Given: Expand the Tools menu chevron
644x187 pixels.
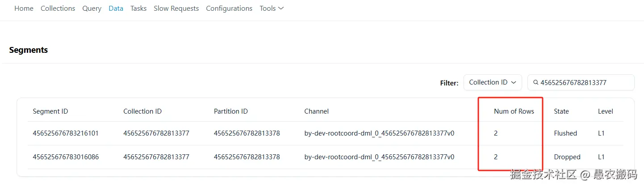Looking at the screenshot, I should 281,8.
